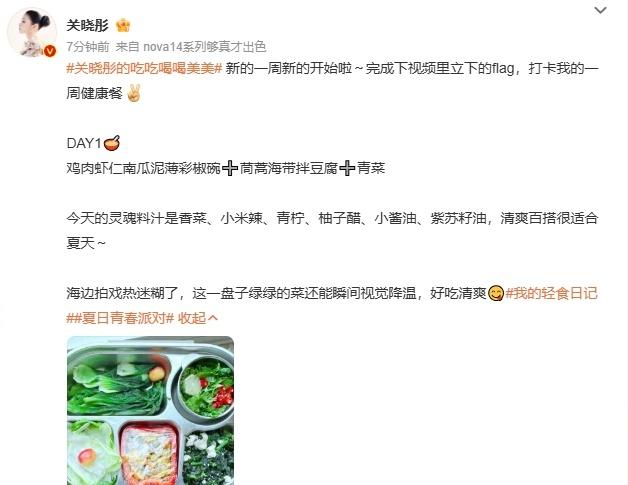Open hashtag #我的轻食日记
This screenshot has width=628, height=485.
point(552,294)
